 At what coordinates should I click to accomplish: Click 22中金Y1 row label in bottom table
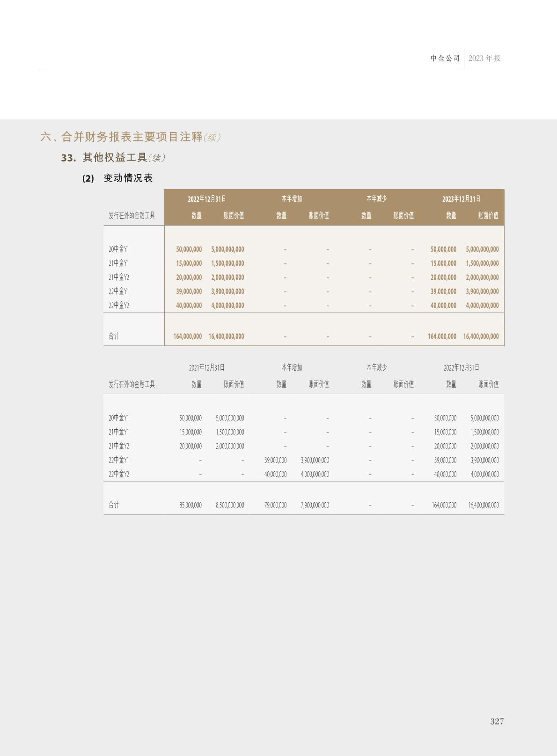click(x=119, y=460)
